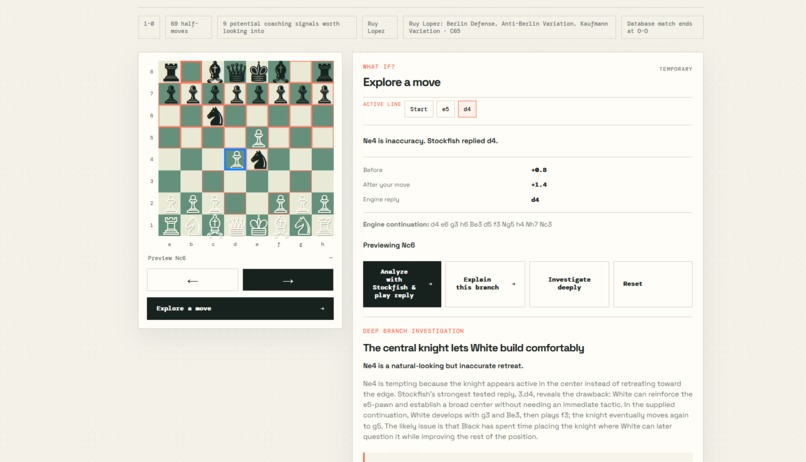Screen dimensions: 806x462
Task: Select the white pawn on h2
Action: [x=323, y=203]
